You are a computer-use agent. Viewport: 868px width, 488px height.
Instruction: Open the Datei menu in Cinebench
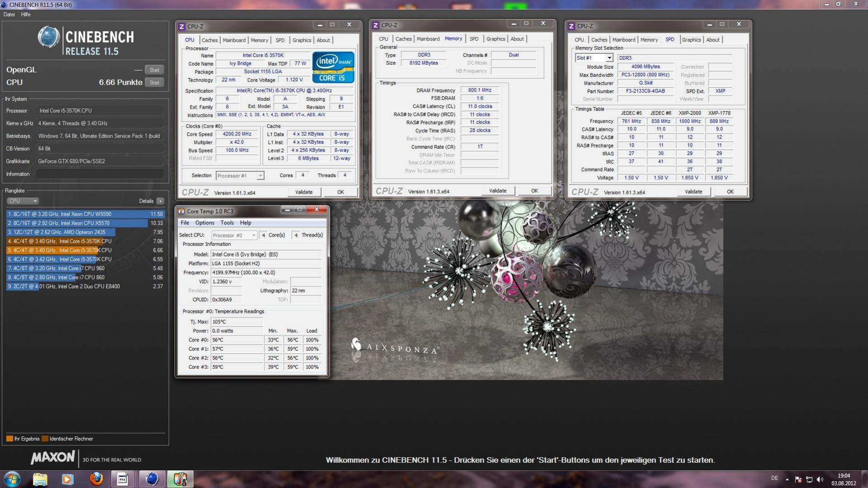point(9,14)
